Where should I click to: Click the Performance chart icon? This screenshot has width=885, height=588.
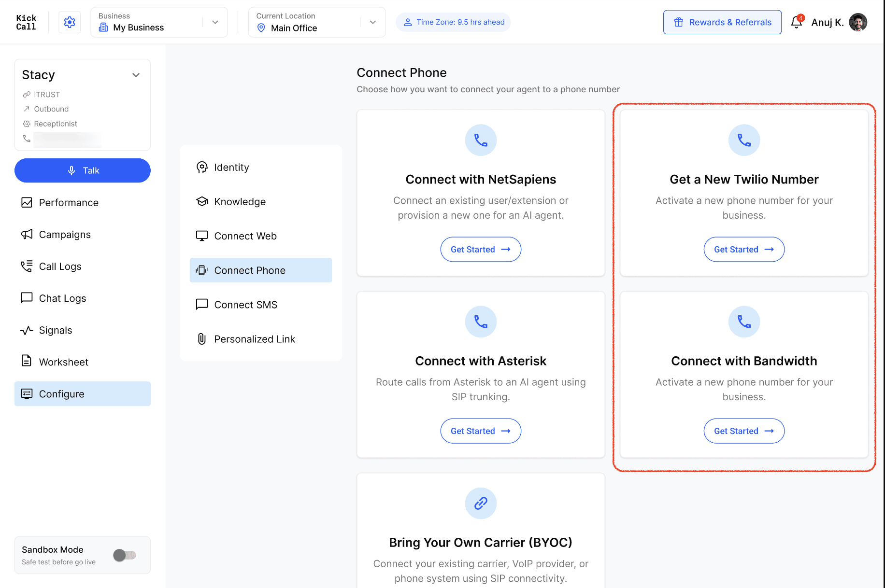27,202
